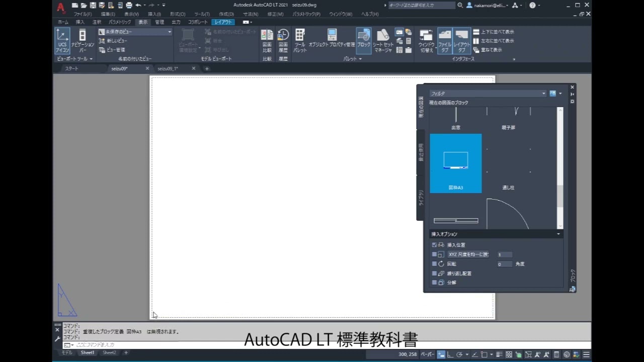The width and height of the screenshot is (644, 362).
Task: Toggle the XYZ scale checkbox
Action: [x=435, y=254]
